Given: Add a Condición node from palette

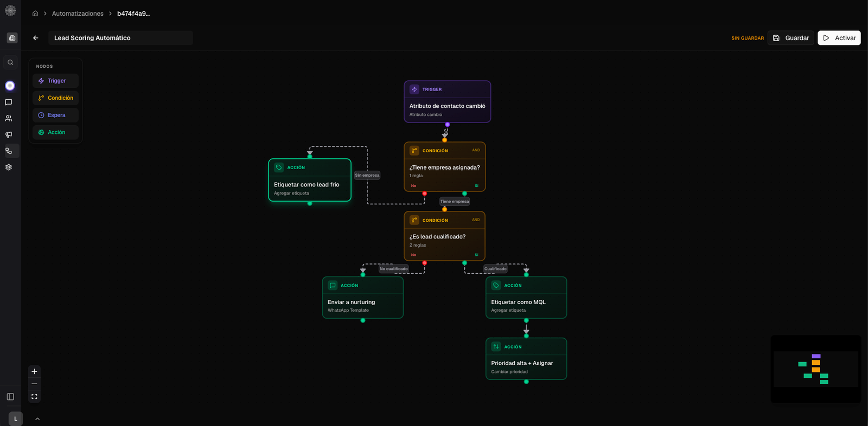Looking at the screenshot, I should (x=55, y=98).
